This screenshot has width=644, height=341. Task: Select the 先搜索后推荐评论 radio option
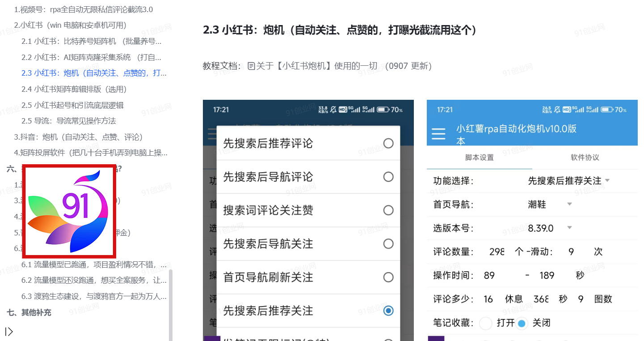click(x=388, y=143)
